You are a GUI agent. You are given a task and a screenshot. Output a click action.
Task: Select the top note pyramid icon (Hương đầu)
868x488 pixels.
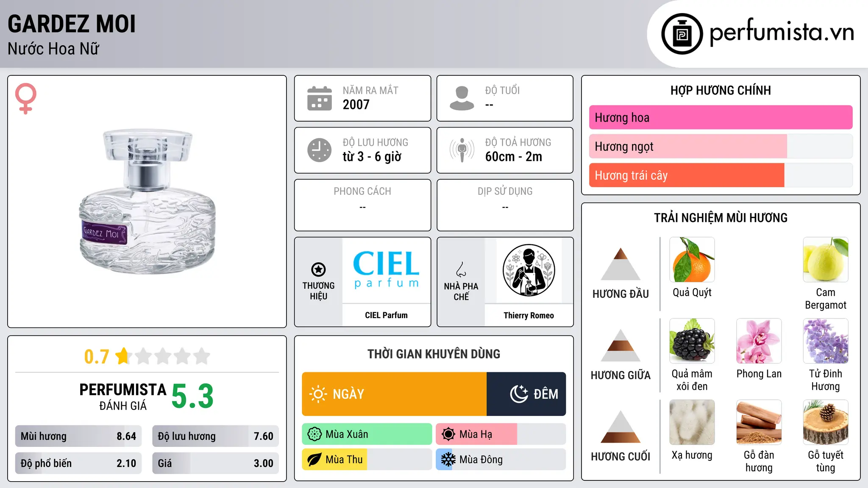coord(620,264)
